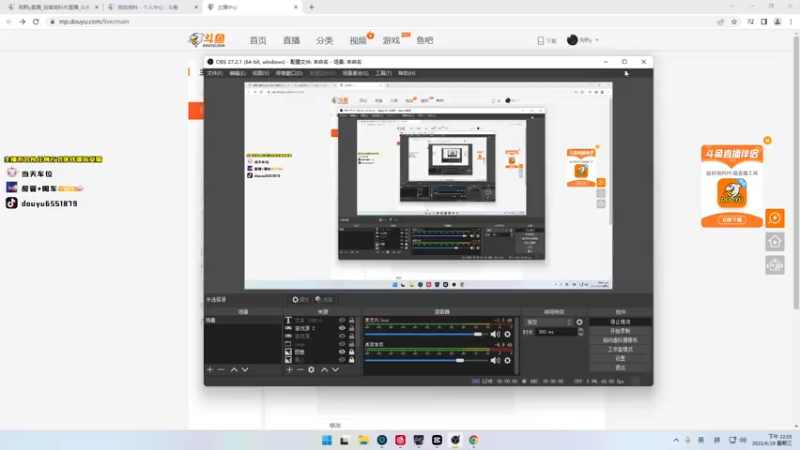
Task: Move scene down in Scenes panel
Action: (x=245, y=369)
